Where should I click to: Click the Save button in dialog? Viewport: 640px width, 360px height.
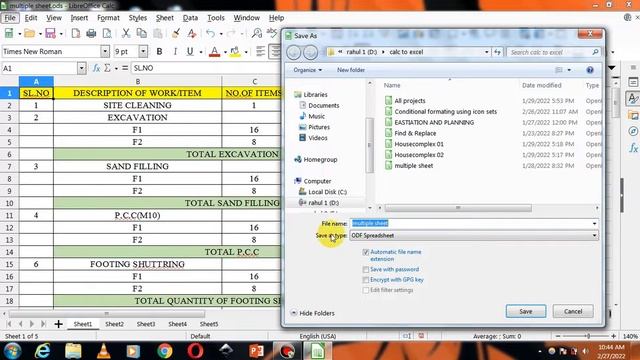pyautogui.click(x=526, y=311)
